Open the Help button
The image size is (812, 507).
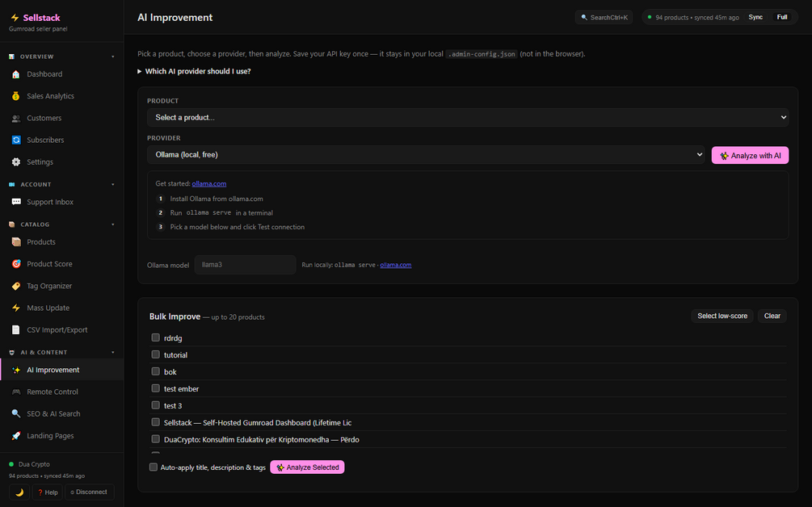coord(47,492)
